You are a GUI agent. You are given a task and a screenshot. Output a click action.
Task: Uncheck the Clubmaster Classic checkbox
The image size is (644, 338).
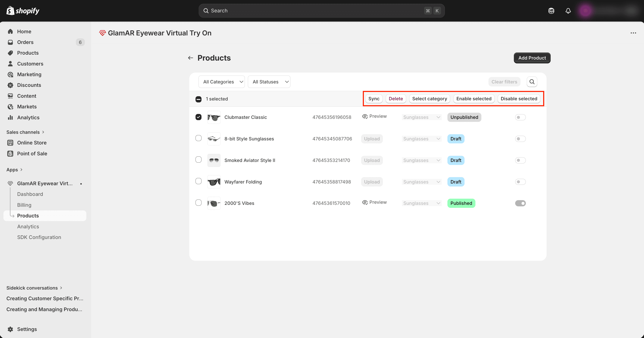click(x=198, y=117)
